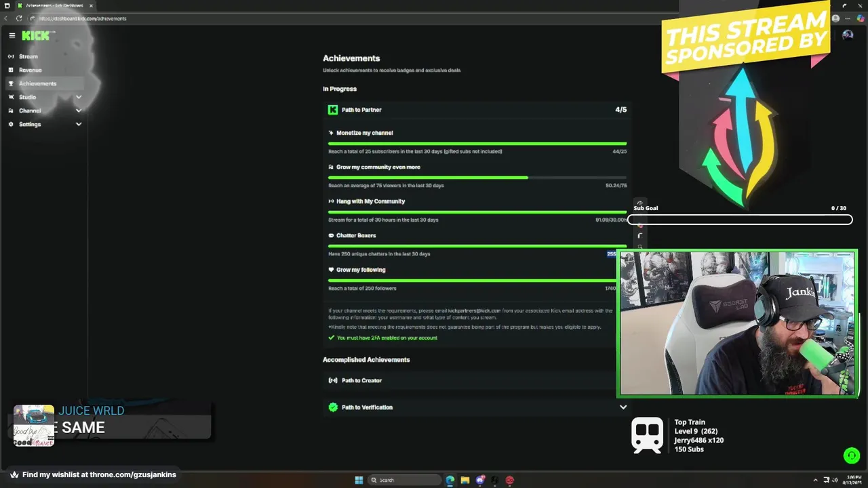Open Discord from the taskbar
868x488 pixels.
(x=480, y=480)
